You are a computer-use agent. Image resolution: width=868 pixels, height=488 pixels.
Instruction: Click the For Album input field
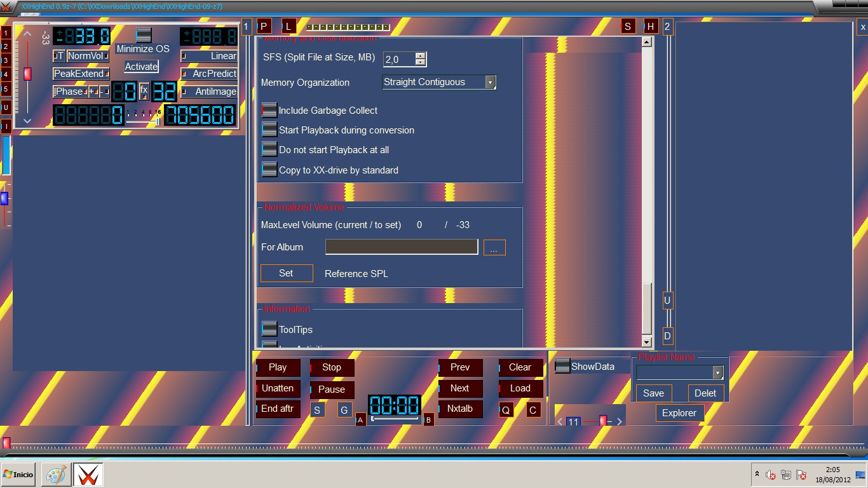click(402, 247)
